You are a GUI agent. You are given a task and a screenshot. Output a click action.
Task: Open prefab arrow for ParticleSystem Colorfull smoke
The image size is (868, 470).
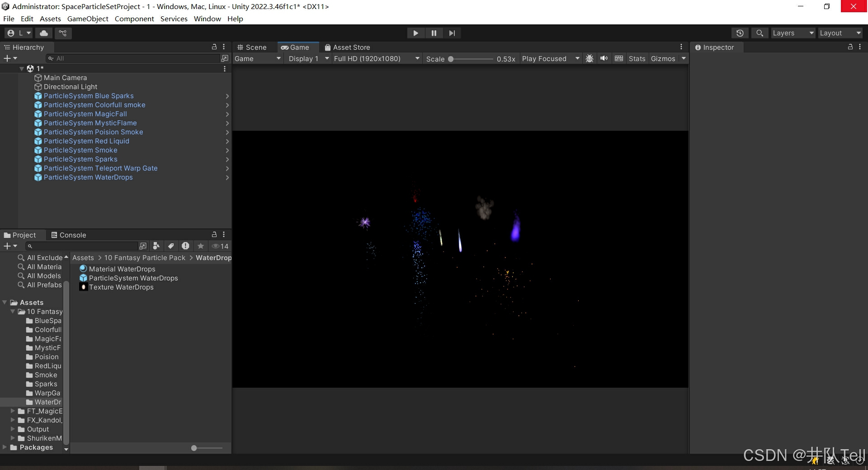[x=227, y=105]
